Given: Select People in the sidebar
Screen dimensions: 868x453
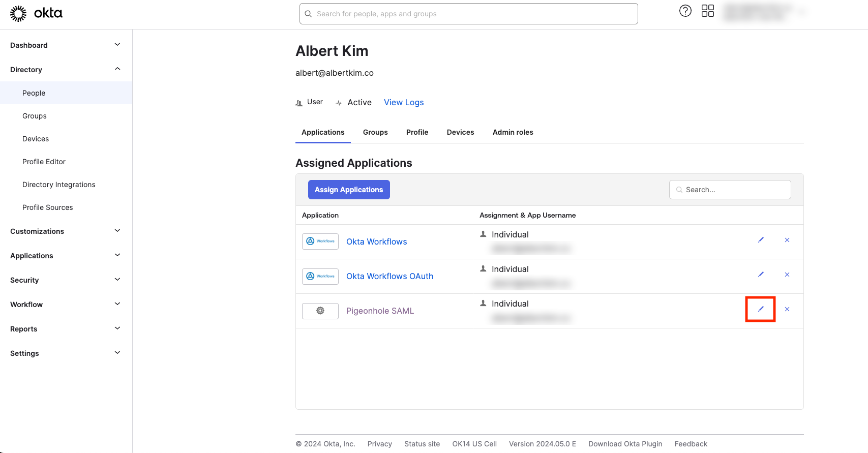Looking at the screenshot, I should click(66, 93).
